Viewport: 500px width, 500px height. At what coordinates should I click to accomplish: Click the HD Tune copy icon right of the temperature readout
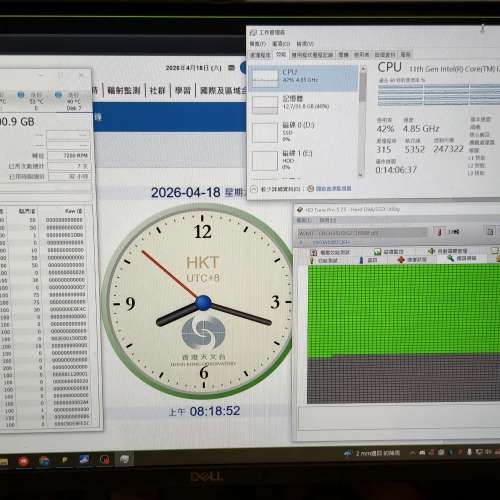(x=490, y=232)
